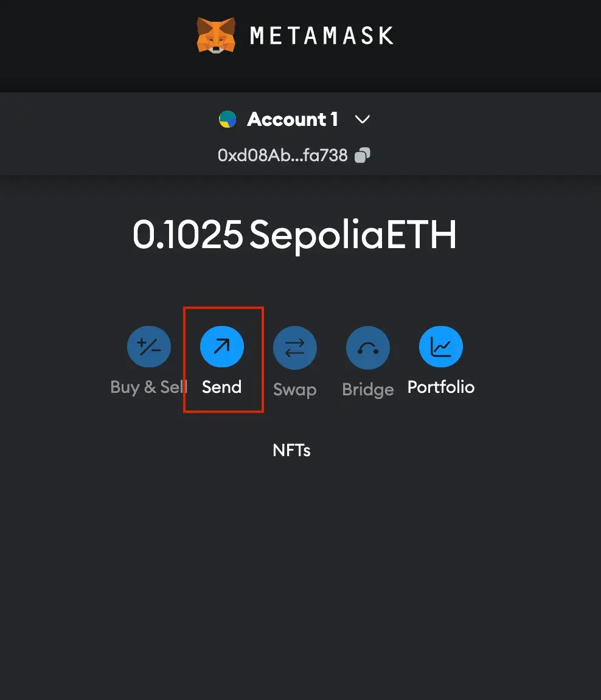This screenshot has width=601, height=700.
Task: Expand the account selector chevron
Action: [x=363, y=119]
